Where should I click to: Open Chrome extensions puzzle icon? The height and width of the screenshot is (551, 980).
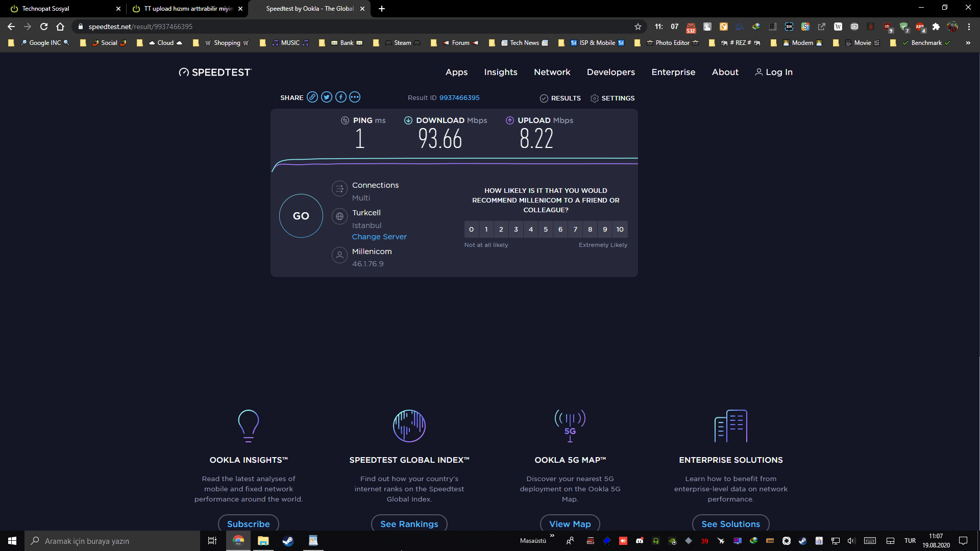[x=936, y=27]
